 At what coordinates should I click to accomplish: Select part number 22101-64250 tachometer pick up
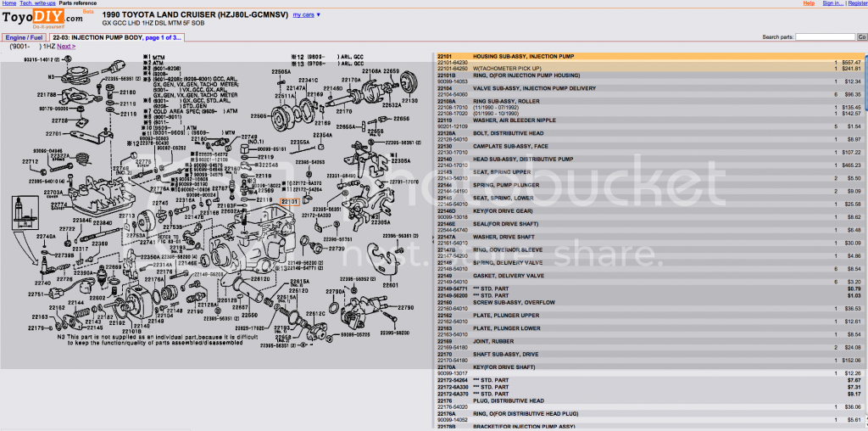tap(458, 68)
